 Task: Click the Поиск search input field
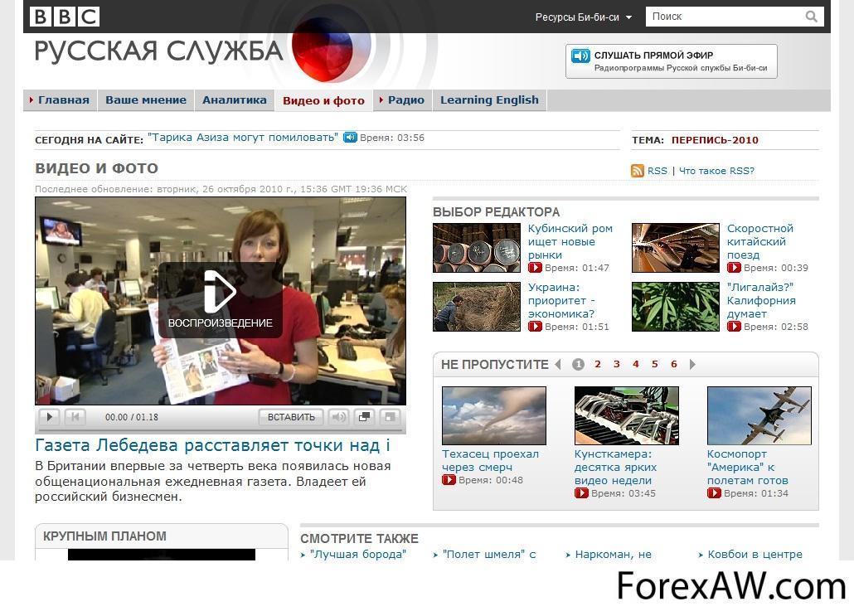[x=725, y=17]
